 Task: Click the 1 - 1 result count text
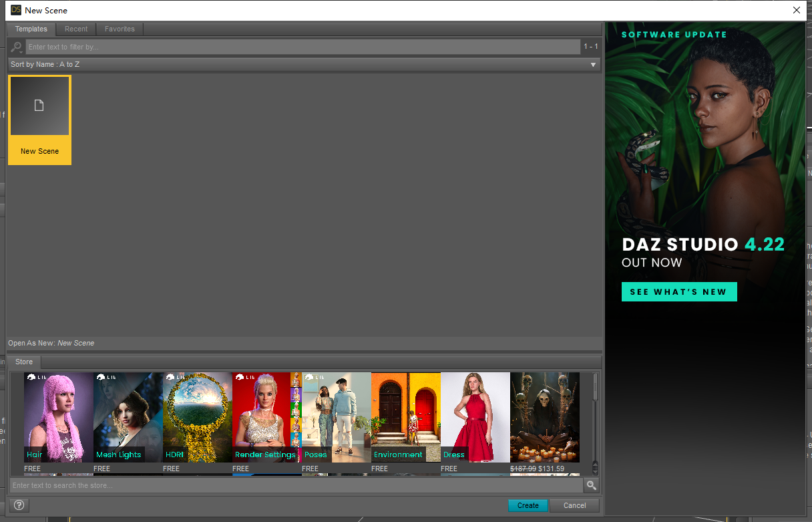click(591, 47)
